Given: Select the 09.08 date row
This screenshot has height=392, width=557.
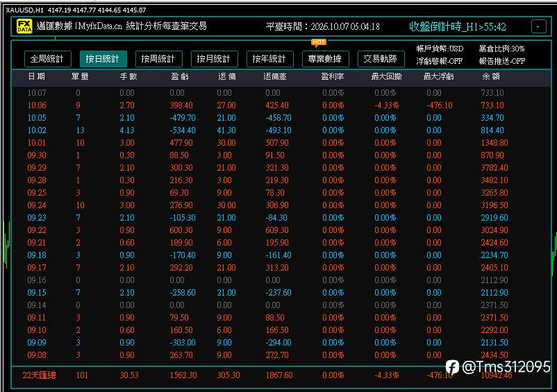Looking at the screenshot, I should tap(281, 355).
